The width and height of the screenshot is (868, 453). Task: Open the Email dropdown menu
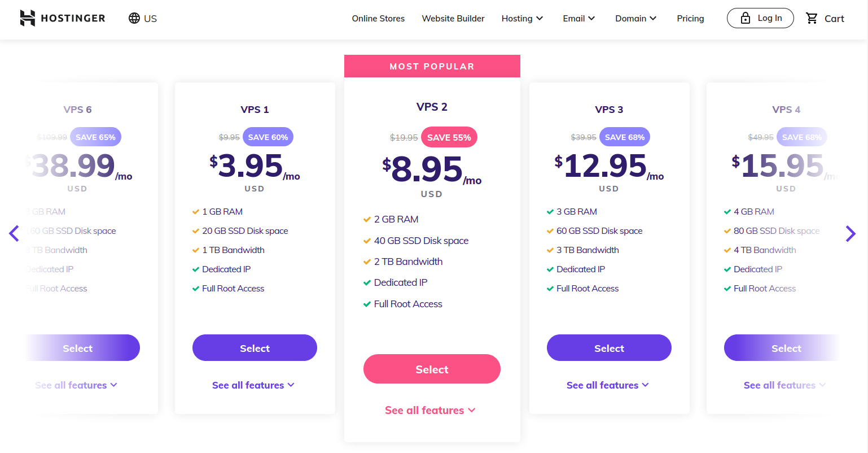pos(578,19)
